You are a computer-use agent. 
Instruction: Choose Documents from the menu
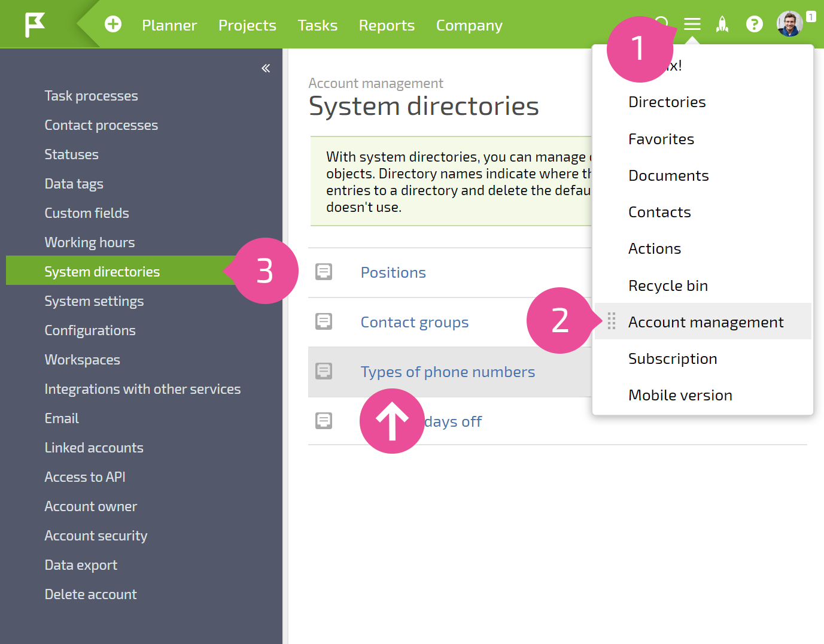coord(668,175)
